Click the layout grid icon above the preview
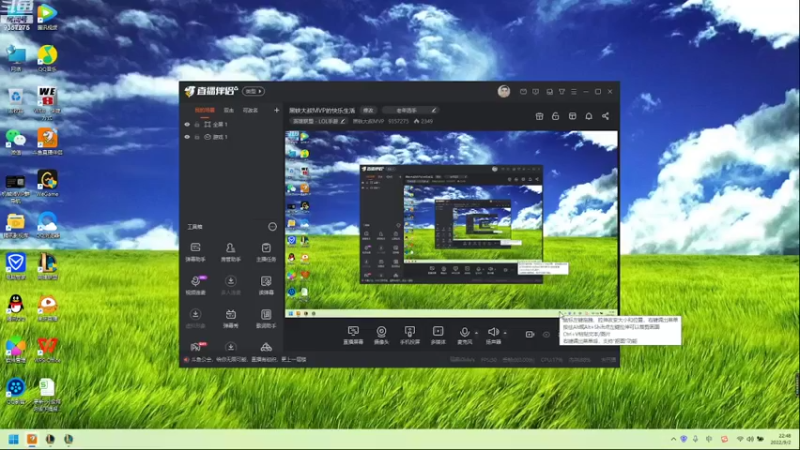This screenshot has width=800, height=450. [x=572, y=116]
